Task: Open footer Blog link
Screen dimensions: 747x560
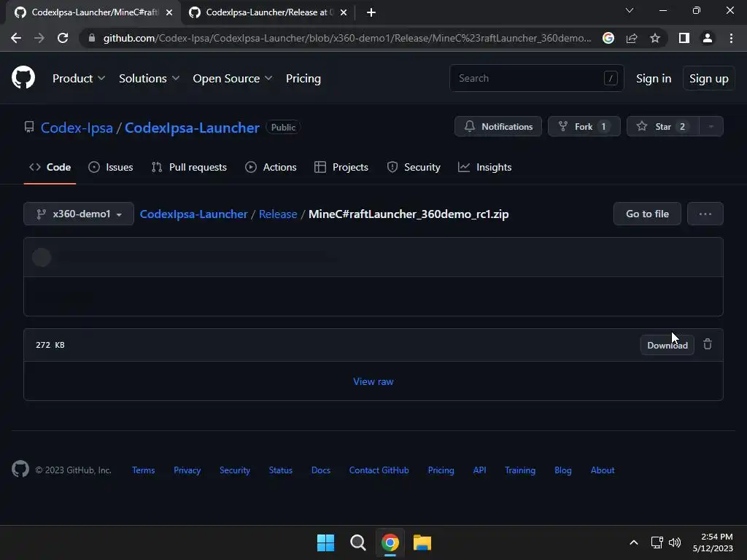Action: (562, 470)
